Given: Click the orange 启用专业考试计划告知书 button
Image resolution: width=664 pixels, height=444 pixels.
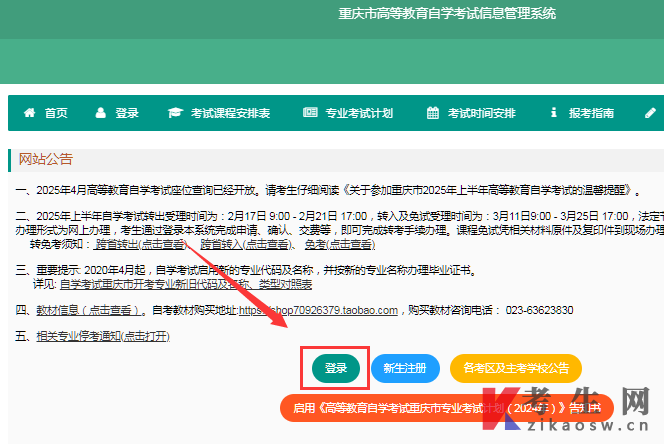Looking at the screenshot, I should pyautogui.click(x=447, y=408).
